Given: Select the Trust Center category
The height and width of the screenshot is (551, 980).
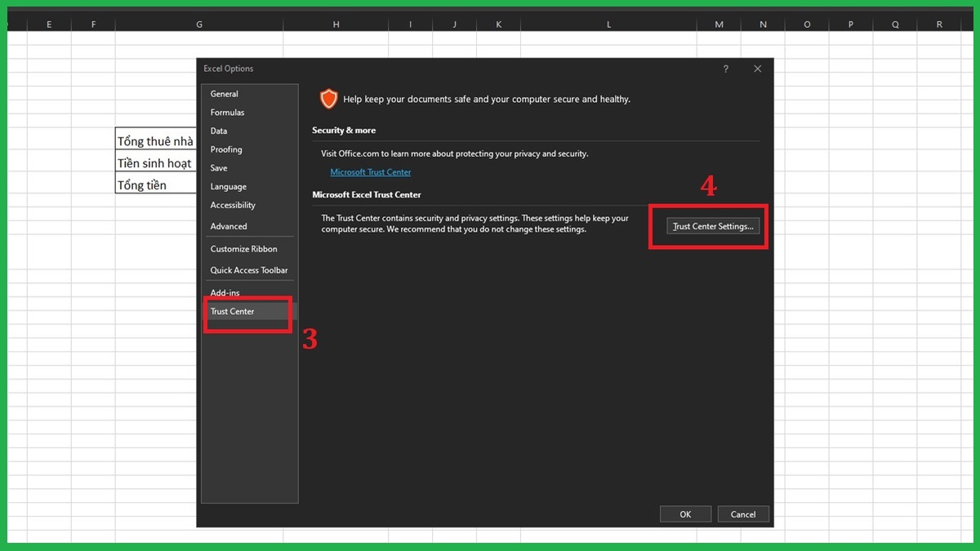Looking at the screenshot, I should (233, 311).
